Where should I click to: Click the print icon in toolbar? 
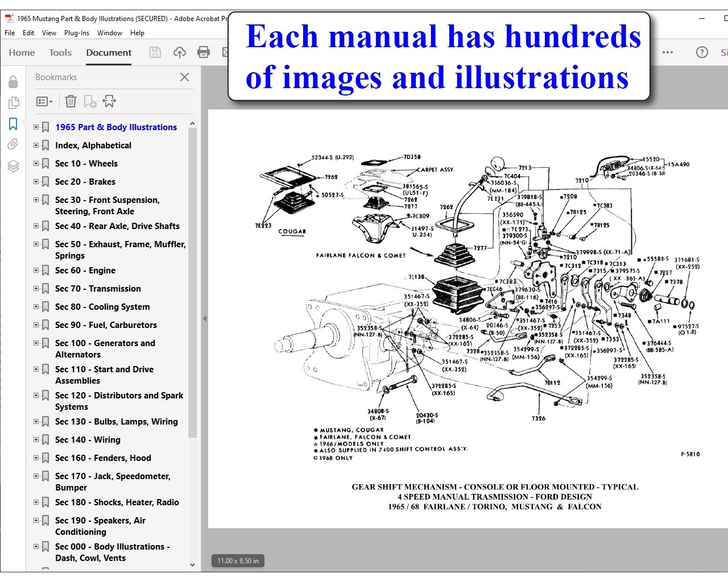click(x=203, y=53)
